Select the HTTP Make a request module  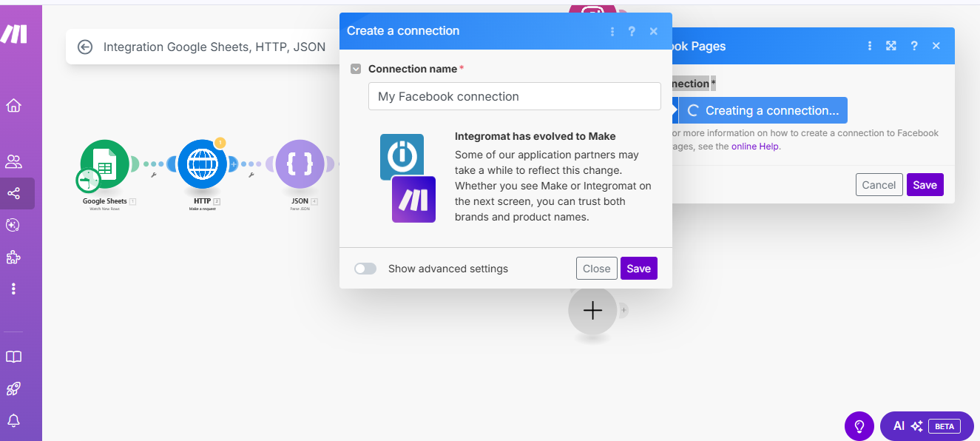click(202, 164)
